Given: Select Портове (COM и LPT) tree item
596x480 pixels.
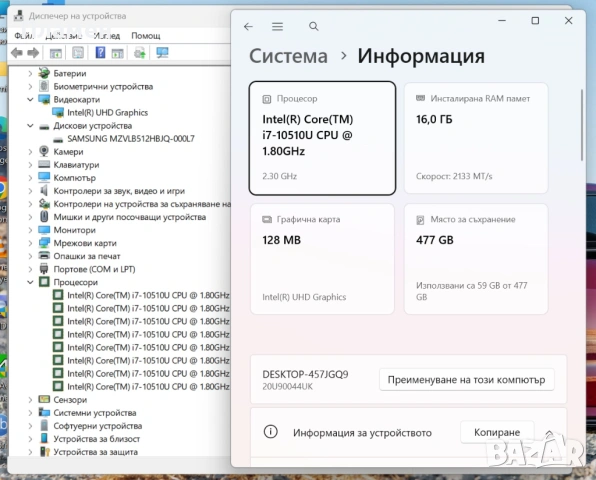Looking at the screenshot, I should click(94, 269).
